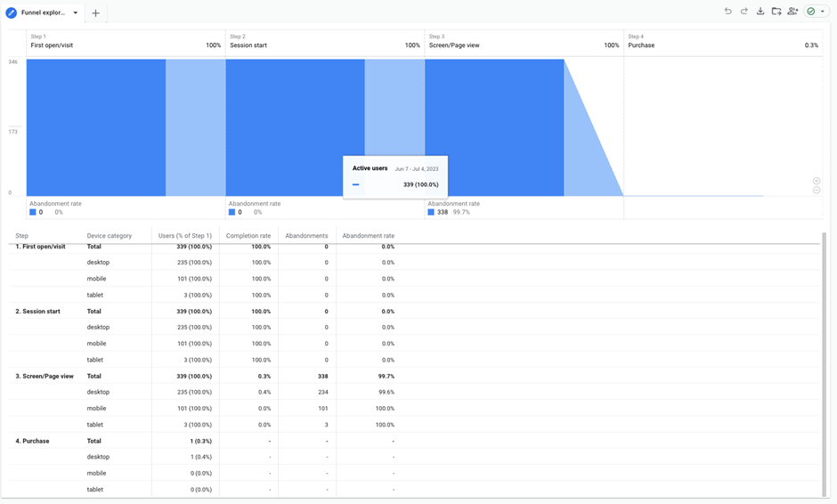Viewport: 837px width, 504px height.
Task: Click the Step 1 abandonment blue swatch
Action: click(x=33, y=213)
